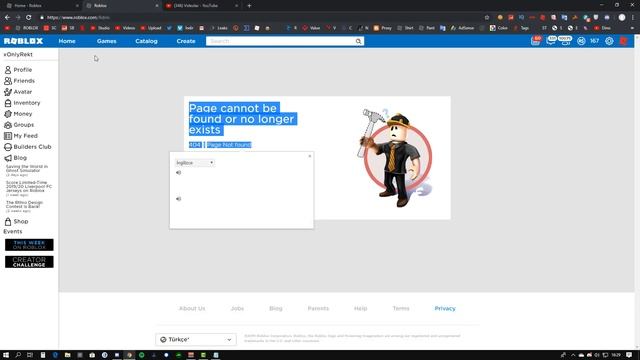Open Spotify from the taskbar
The image size is (640, 360).
click(x=142, y=355)
